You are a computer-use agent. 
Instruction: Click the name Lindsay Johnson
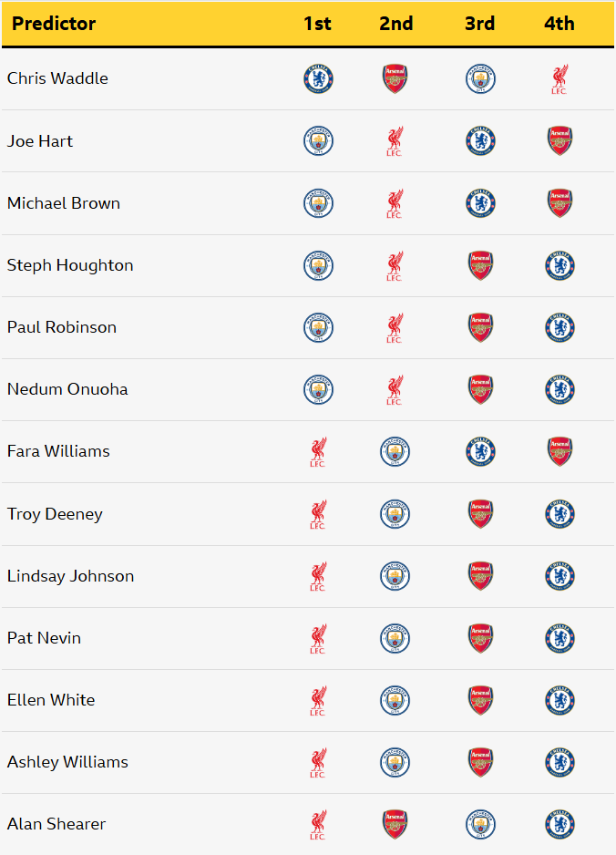[x=70, y=576]
